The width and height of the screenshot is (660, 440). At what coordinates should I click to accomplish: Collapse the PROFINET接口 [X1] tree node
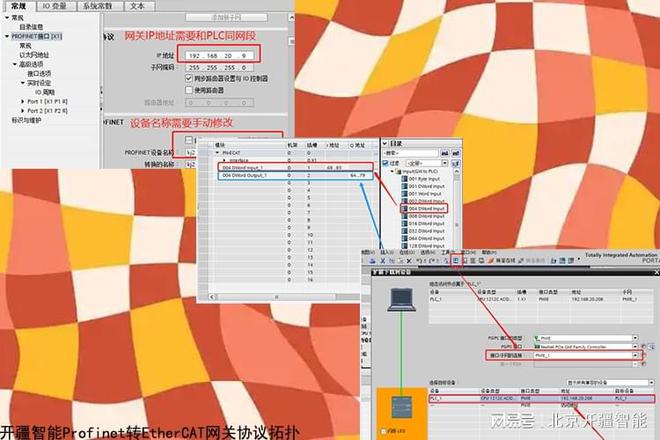(x=7, y=36)
